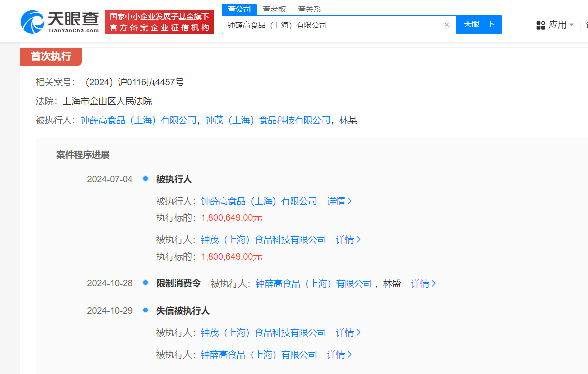Viewport: 588px width, 374px height.
Task: Open the 应用 apps grid icon
Action: point(541,25)
